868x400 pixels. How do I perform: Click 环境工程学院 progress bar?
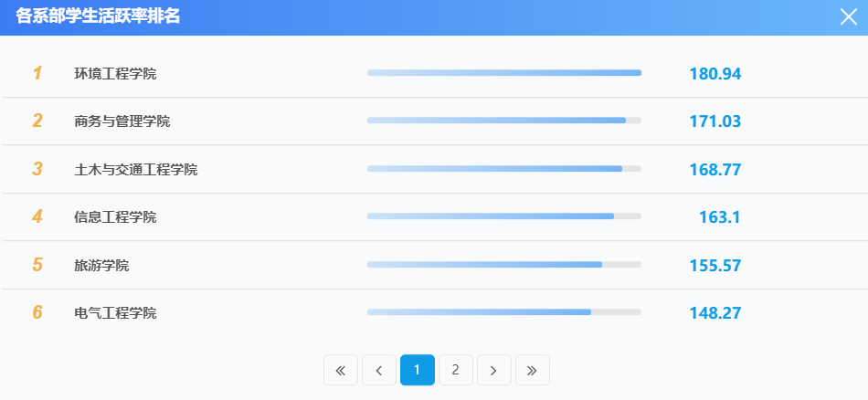coord(503,73)
